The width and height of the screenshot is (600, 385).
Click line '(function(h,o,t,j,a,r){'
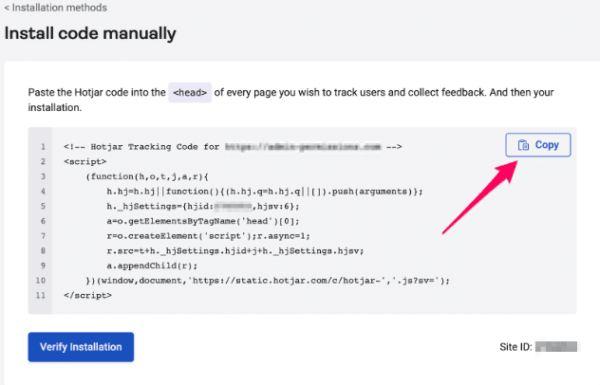[147, 176]
